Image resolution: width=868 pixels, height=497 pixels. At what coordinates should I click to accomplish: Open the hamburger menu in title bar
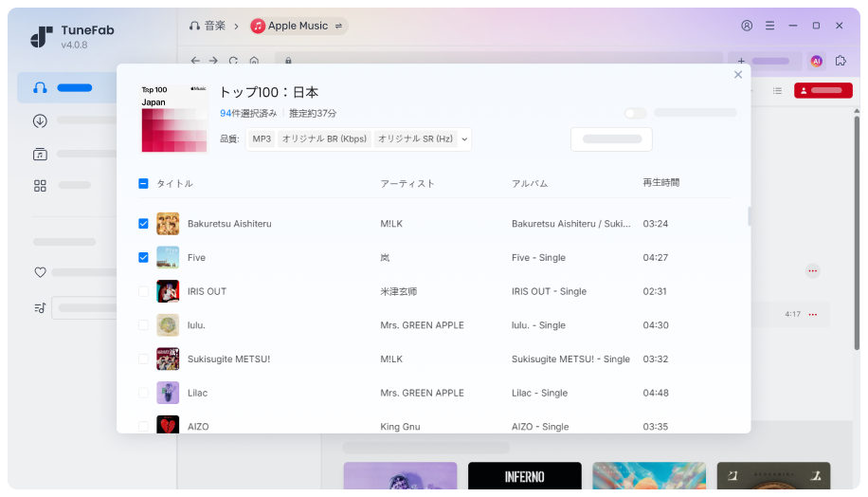[x=769, y=26]
